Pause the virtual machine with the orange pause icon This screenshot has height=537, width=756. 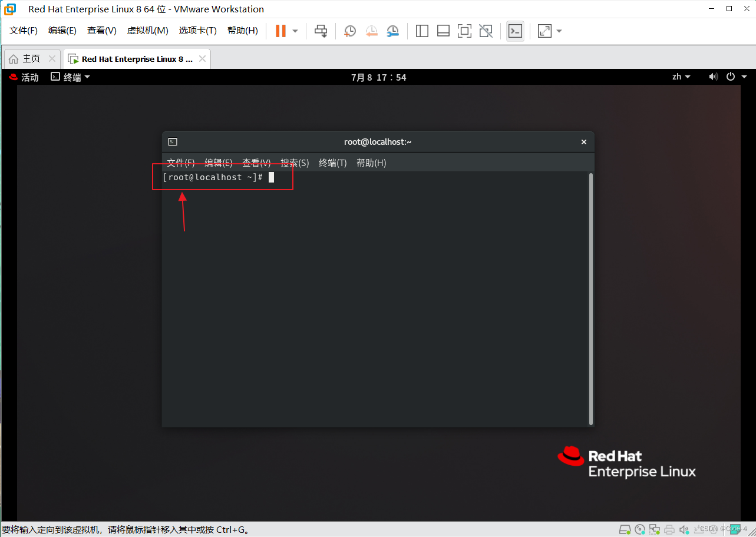(280, 31)
